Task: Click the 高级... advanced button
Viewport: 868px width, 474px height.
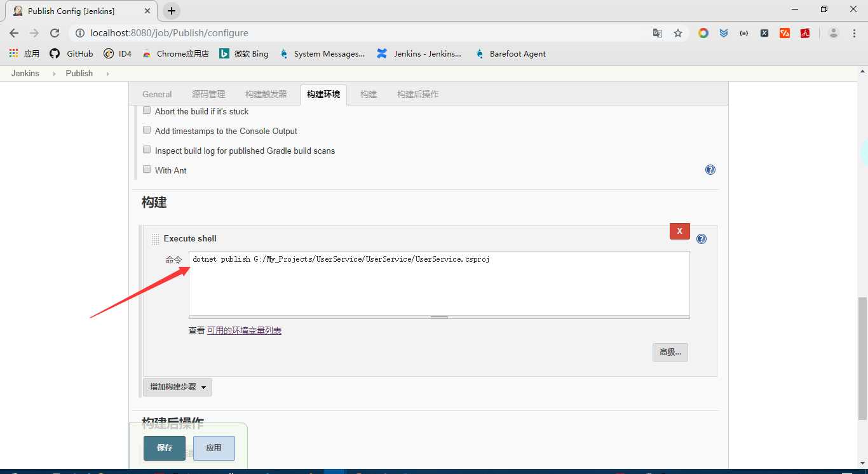Action: point(670,352)
